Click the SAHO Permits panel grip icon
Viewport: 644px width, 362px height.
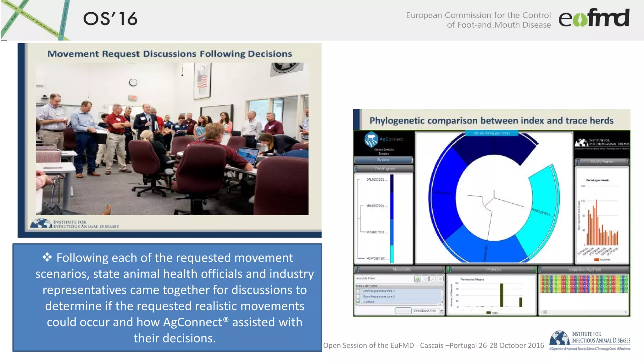click(x=578, y=162)
